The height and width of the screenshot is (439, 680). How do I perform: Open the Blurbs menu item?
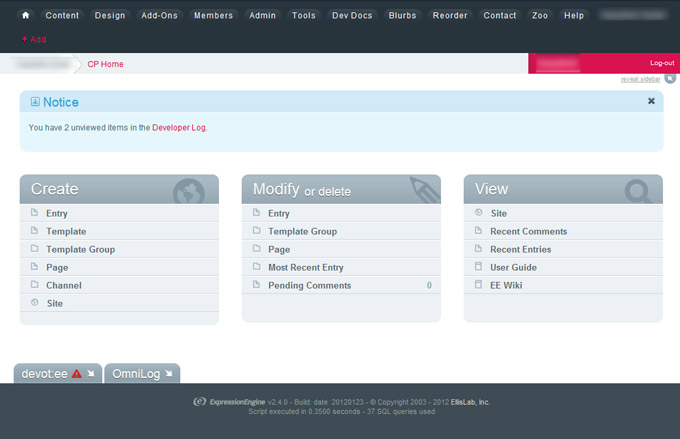click(402, 16)
